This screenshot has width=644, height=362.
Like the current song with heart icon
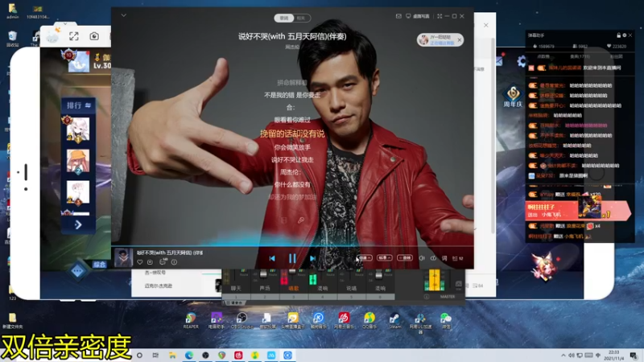tap(139, 262)
